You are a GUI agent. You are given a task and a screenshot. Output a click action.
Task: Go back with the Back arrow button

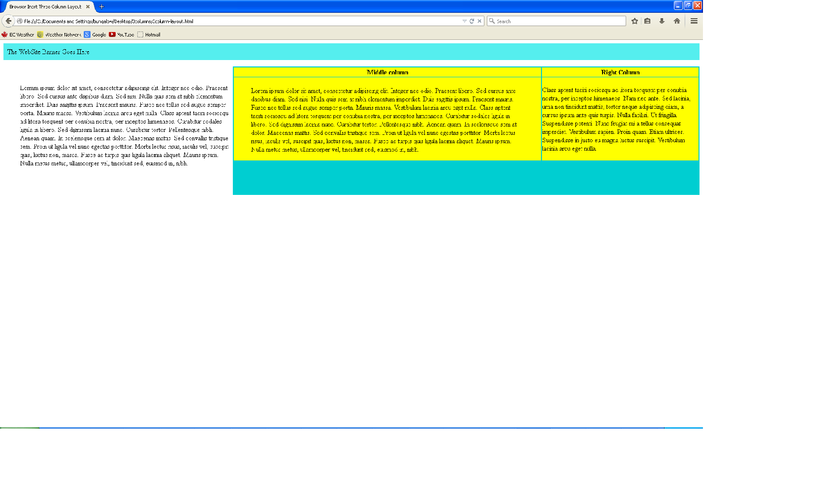(x=8, y=21)
